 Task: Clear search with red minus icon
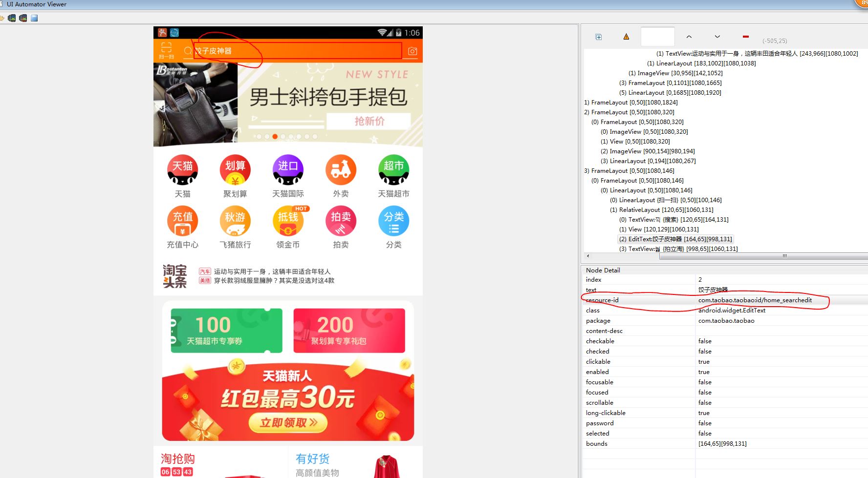point(745,37)
